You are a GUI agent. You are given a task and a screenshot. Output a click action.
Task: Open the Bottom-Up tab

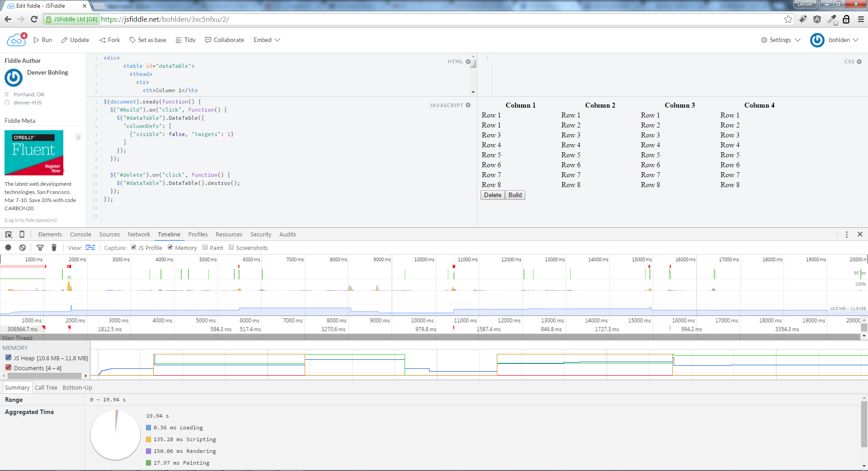77,387
